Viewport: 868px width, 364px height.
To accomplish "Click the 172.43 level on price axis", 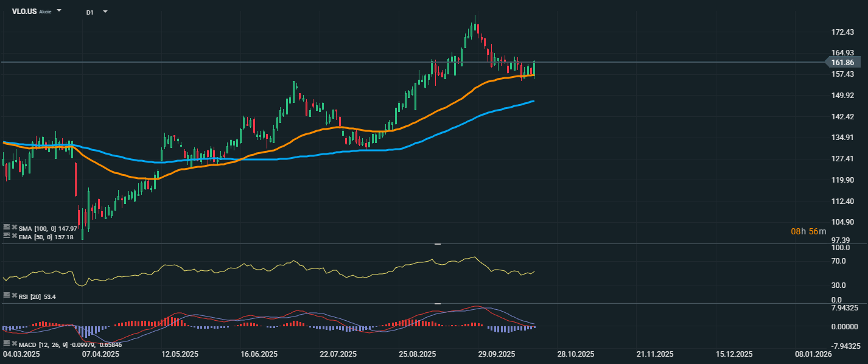I will [841, 32].
